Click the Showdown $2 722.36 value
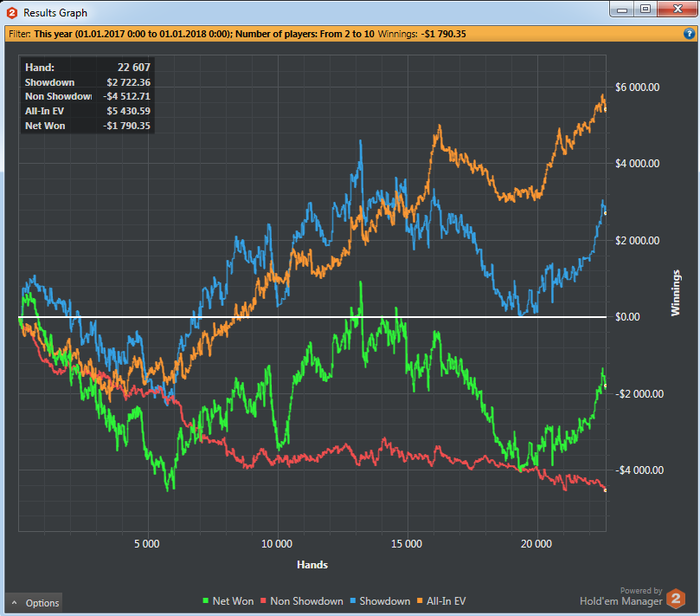The width and height of the screenshot is (700, 616). point(128,83)
